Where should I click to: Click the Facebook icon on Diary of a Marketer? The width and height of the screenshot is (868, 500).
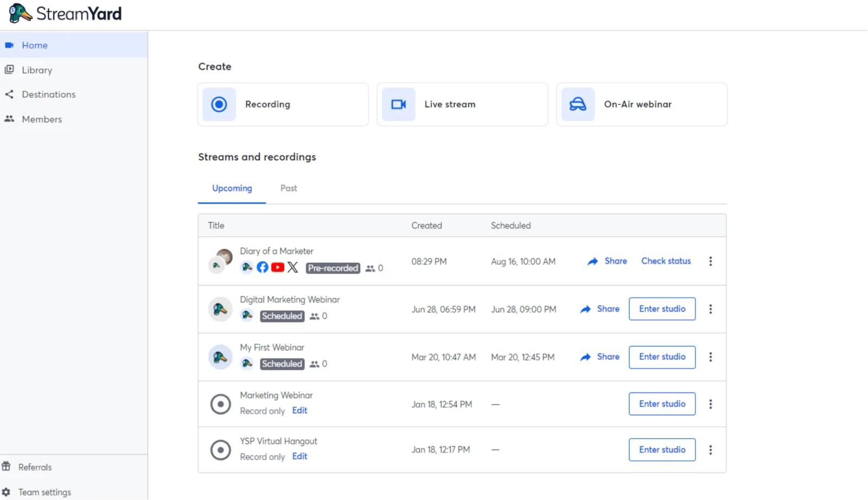[263, 268]
